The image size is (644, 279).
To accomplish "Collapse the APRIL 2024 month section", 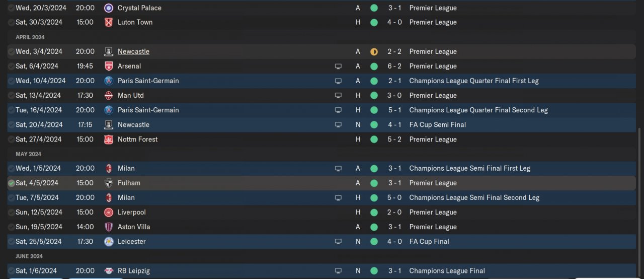I will [x=30, y=37].
